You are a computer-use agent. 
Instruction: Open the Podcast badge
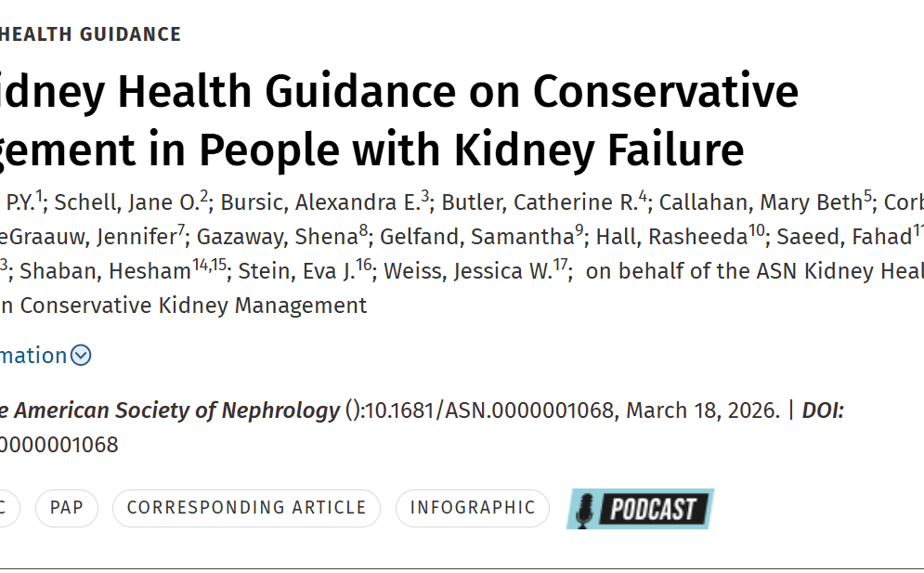point(640,509)
